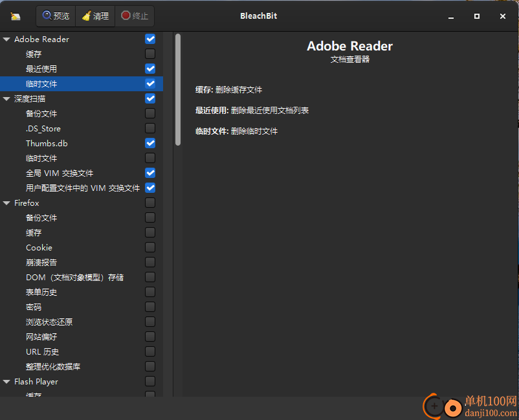This screenshot has height=420, width=519.
Task: Click the cleaner list vertical scrollbar thumb
Action: point(178,89)
